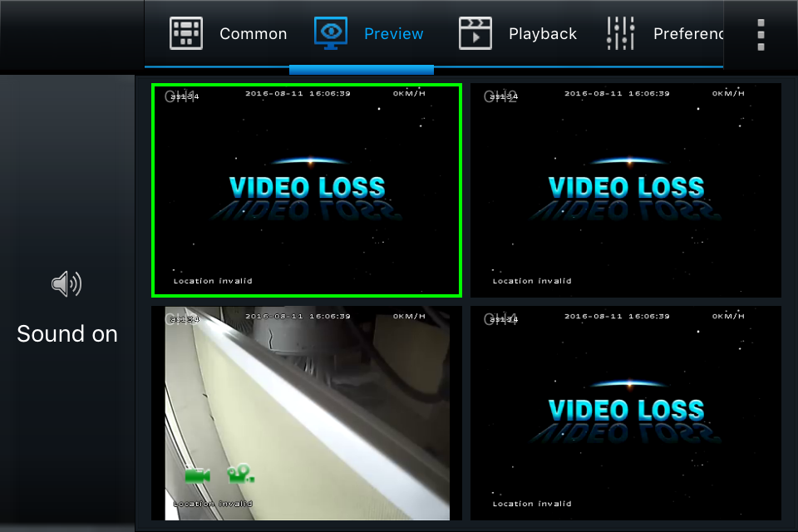The image size is (798, 532).
Task: Click the green camcorder icon on CH3
Action: (197, 475)
